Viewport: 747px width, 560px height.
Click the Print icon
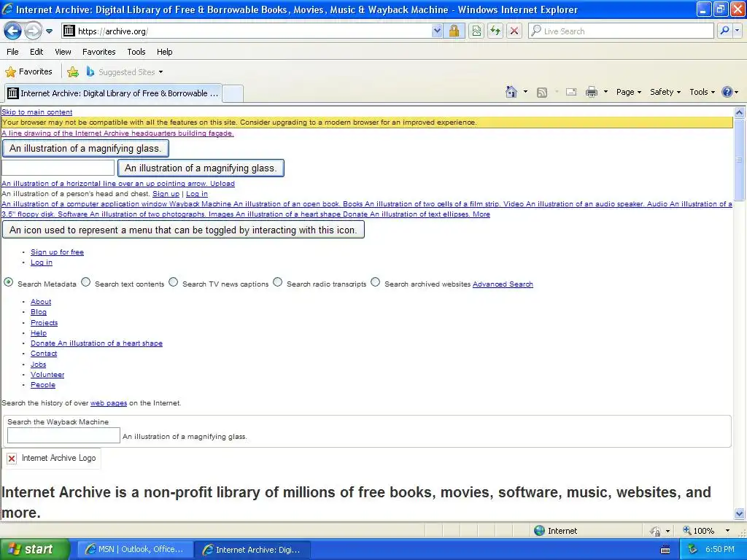pos(591,92)
